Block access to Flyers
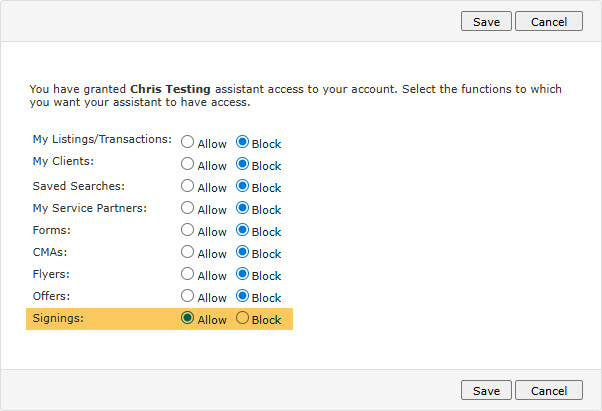Screen dimensions: 602x411 pos(242,275)
